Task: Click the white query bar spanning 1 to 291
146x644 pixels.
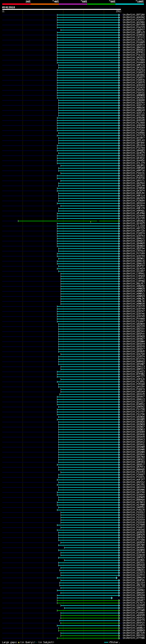Action: (62, 10)
